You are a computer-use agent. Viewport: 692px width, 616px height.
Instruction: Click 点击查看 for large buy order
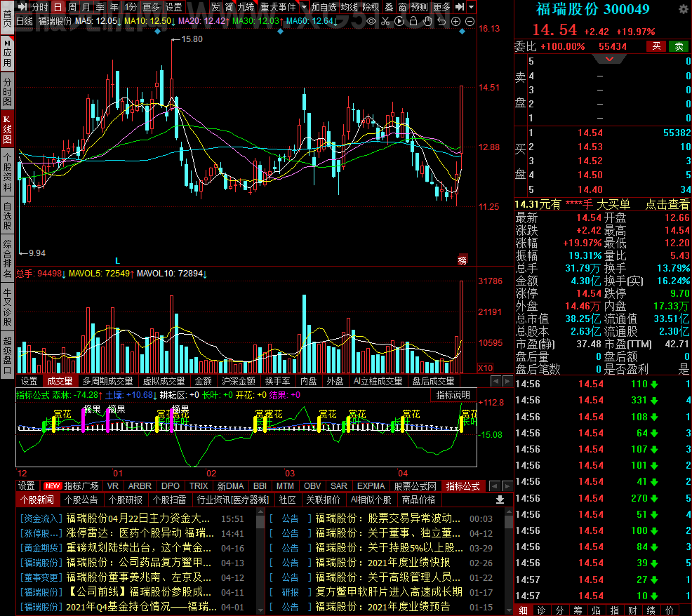[x=667, y=204]
